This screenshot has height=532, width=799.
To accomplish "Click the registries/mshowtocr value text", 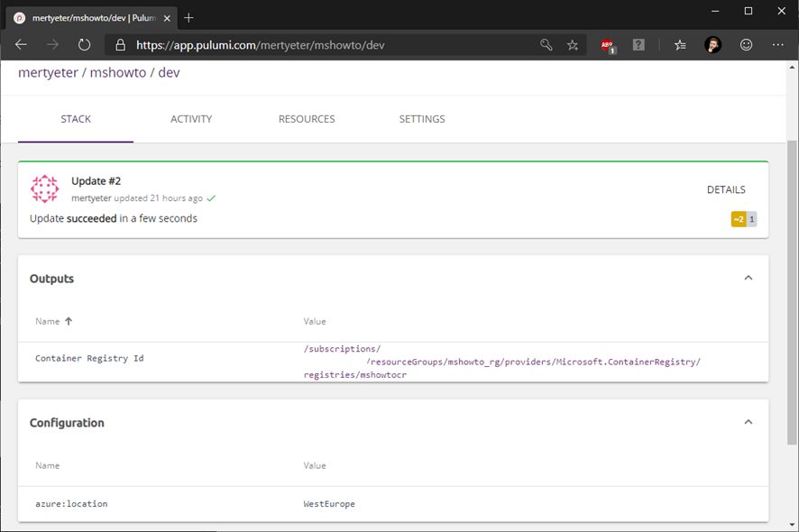I will [355, 375].
